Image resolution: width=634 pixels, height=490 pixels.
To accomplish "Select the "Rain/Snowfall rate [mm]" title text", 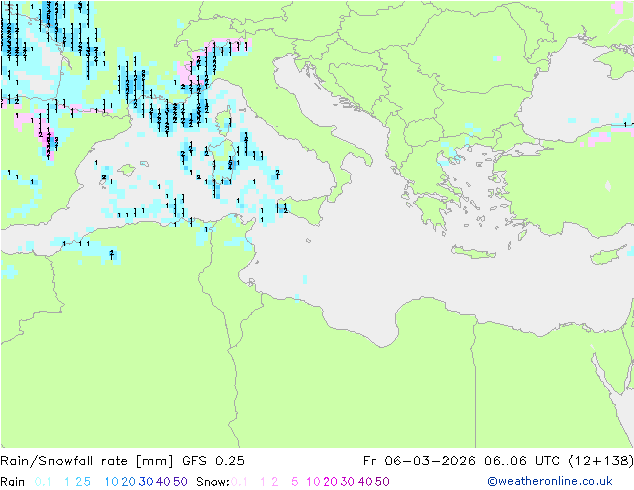I will [x=87, y=461].
